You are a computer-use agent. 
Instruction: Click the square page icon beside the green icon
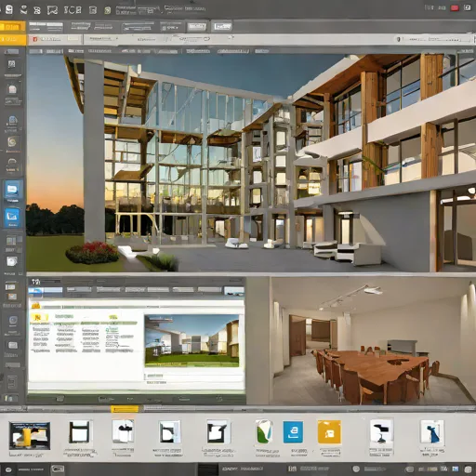click(x=92, y=10)
